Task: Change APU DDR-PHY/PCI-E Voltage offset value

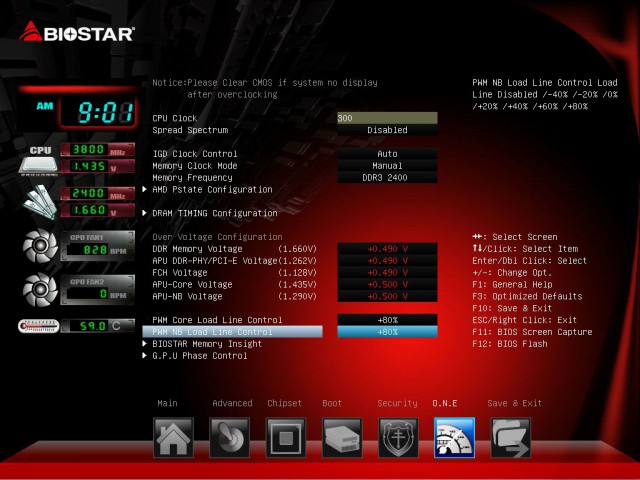Action: (x=387, y=261)
